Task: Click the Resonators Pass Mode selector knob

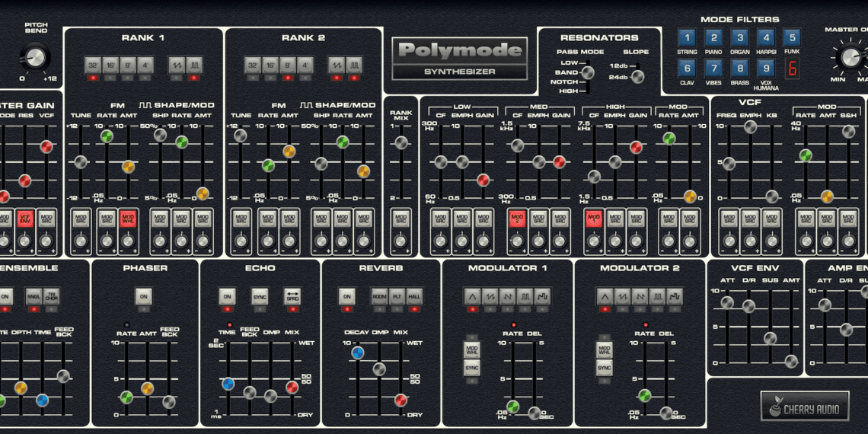Action: [588, 72]
